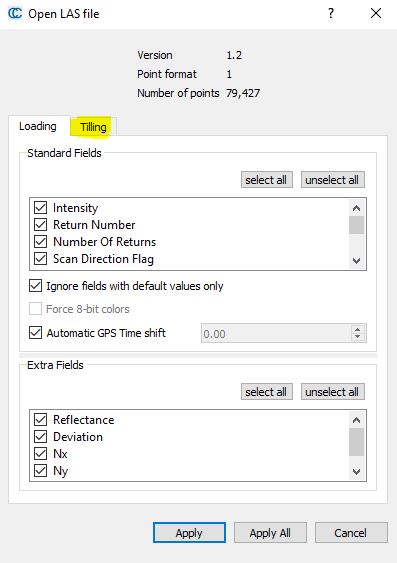Close the Open LAS file dialog
Viewport: 397px width, 563px height.
coord(376,14)
